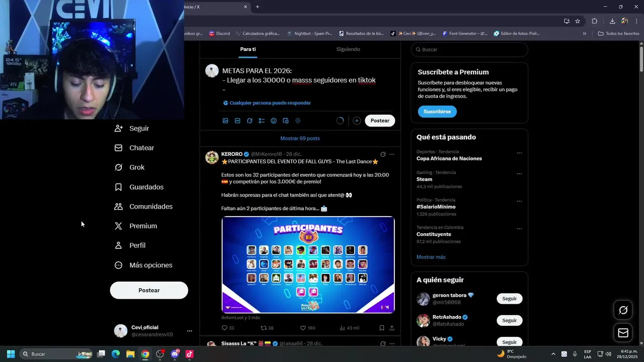Image resolution: width=644 pixels, height=362 pixels.
Task: View analytics of KERORO post
Action: [349, 328]
